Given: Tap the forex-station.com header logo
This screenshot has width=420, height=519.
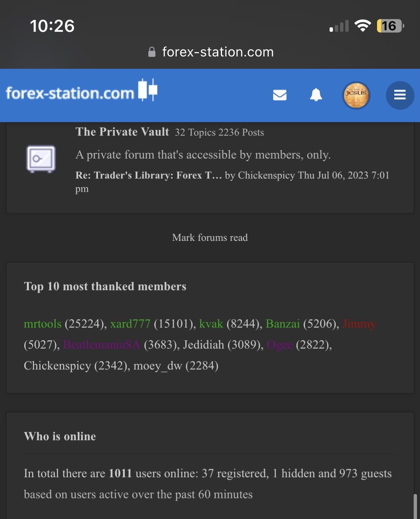Looking at the screenshot, I should [81, 92].
